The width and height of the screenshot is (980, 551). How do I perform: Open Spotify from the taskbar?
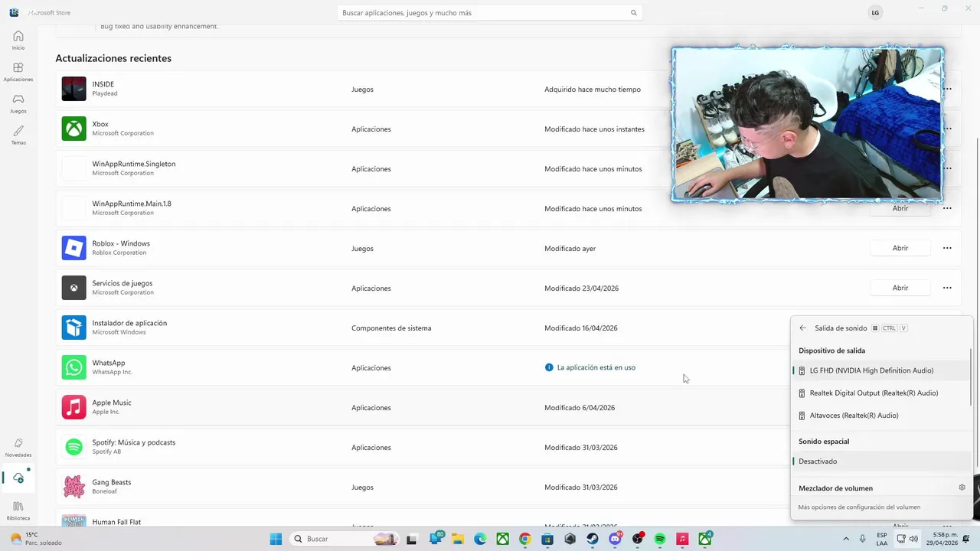point(660,539)
